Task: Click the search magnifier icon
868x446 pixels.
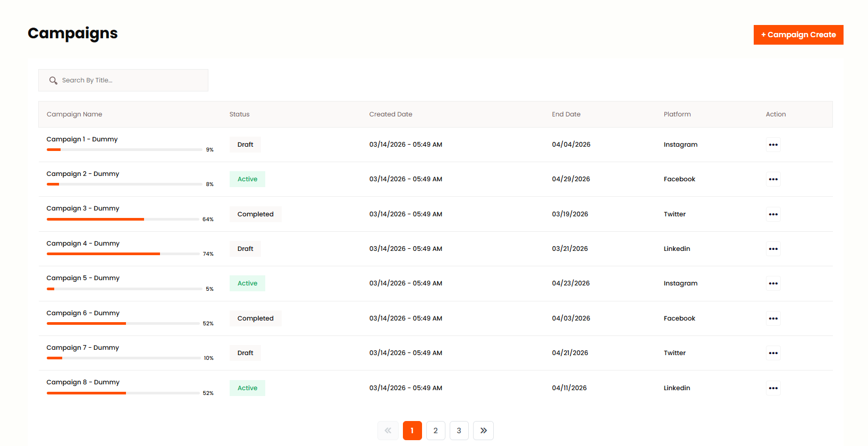Action: pyautogui.click(x=53, y=80)
